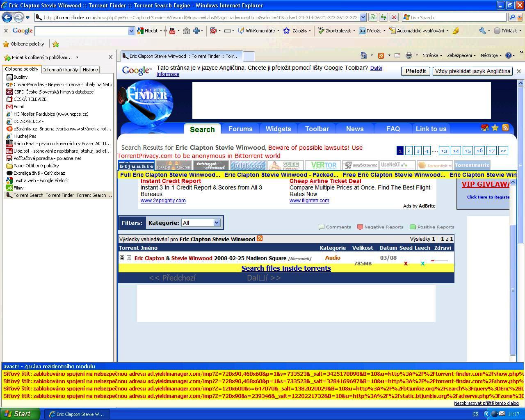This screenshot has height=420, width=525.
Task: Go to results page 2
Action: (x=409, y=151)
